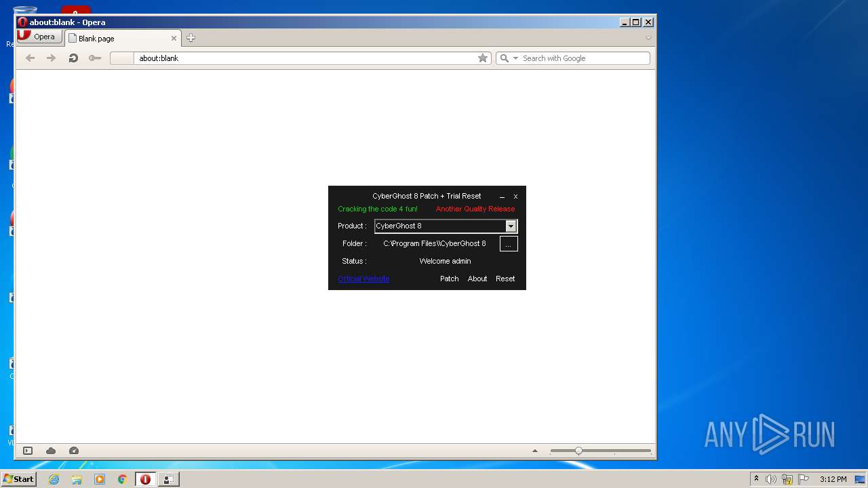This screenshot has width=868, height=488.
Task: Open the closed tabs dropdown at tab bar end
Action: coord(648,38)
